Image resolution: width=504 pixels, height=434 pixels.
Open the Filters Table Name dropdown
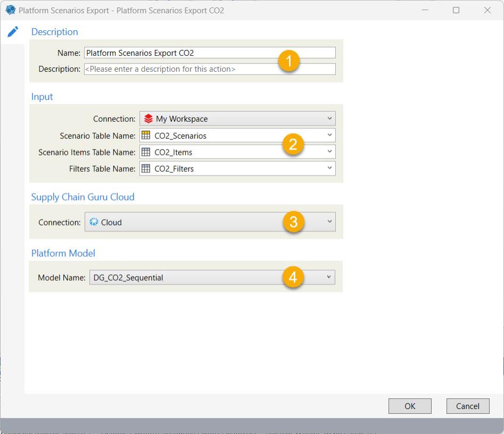[329, 169]
